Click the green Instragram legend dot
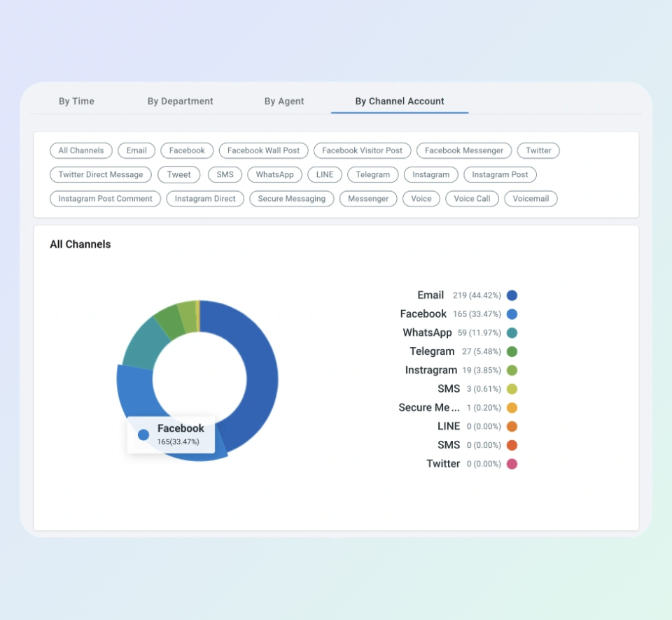Image resolution: width=672 pixels, height=620 pixels. tap(512, 370)
